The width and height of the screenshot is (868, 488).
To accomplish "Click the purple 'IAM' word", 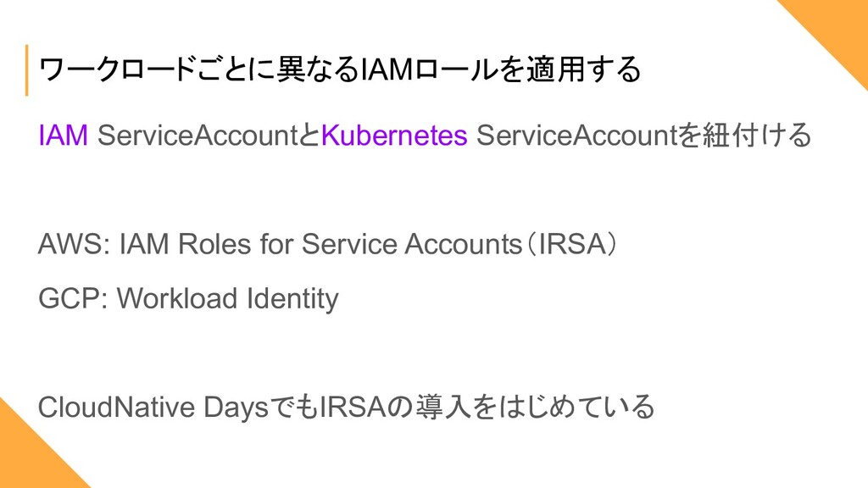I will click(x=63, y=136).
